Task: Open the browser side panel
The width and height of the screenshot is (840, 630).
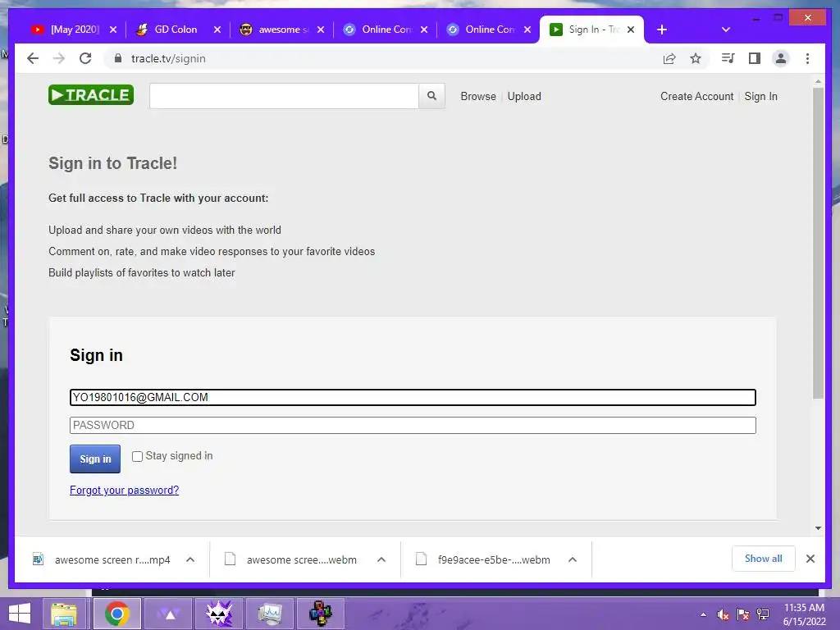Action: click(x=755, y=58)
